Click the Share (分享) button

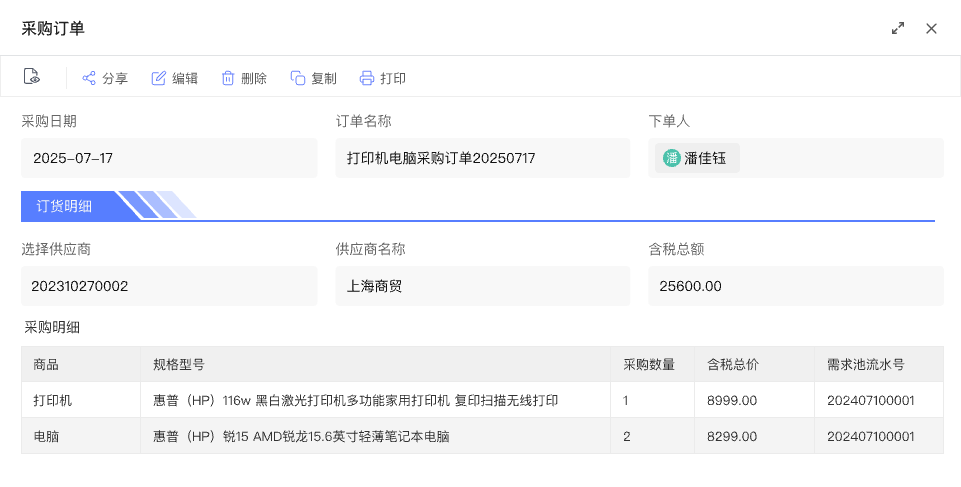(x=105, y=78)
